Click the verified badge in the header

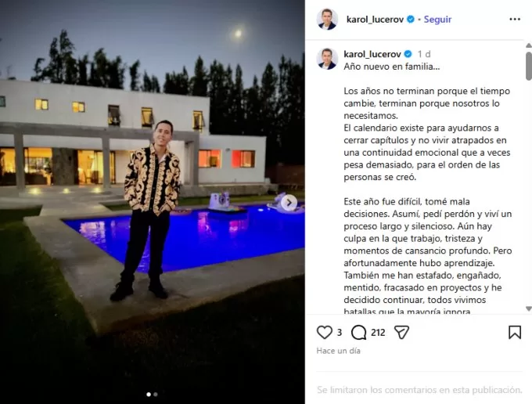[x=411, y=20]
